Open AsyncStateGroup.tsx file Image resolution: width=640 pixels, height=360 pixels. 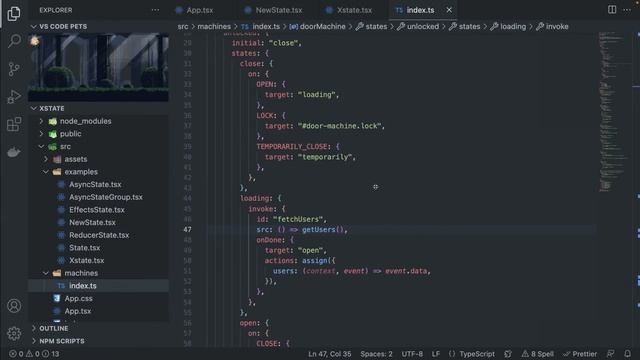106,197
